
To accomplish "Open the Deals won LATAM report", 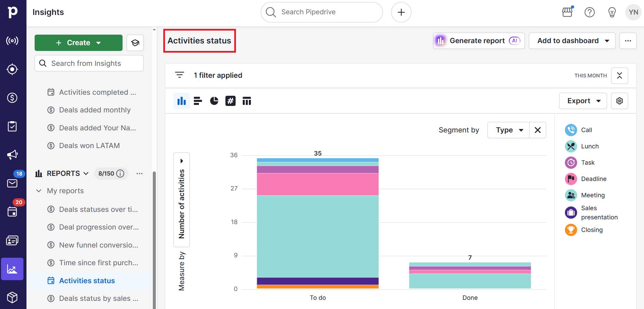I will point(89,145).
